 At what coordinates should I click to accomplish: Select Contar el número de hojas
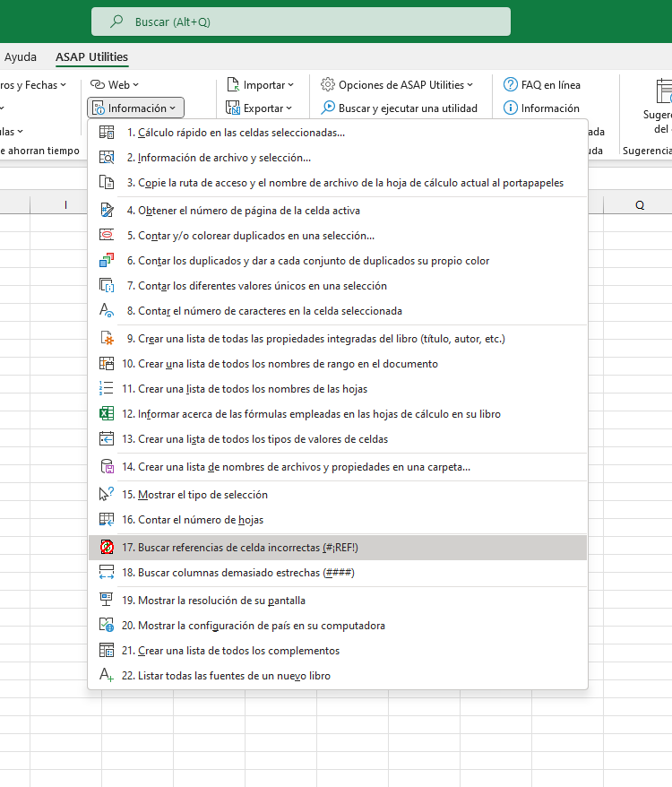click(x=338, y=520)
